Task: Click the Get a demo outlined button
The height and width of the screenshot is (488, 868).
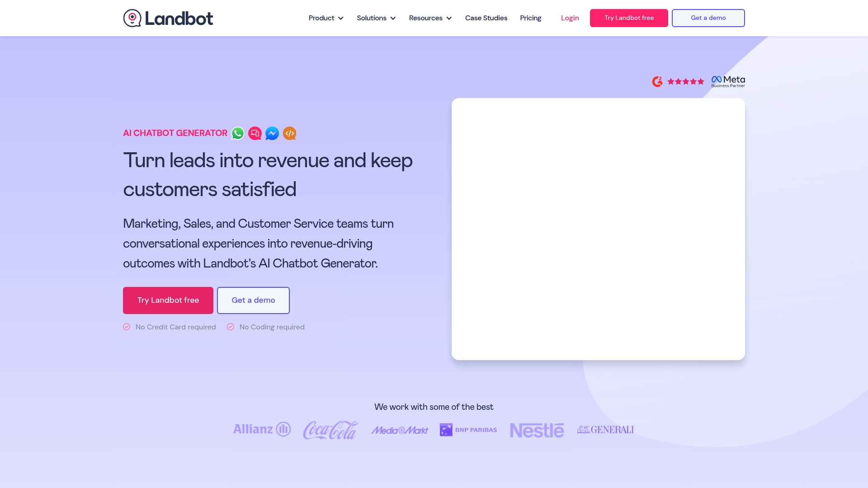Action: click(253, 300)
